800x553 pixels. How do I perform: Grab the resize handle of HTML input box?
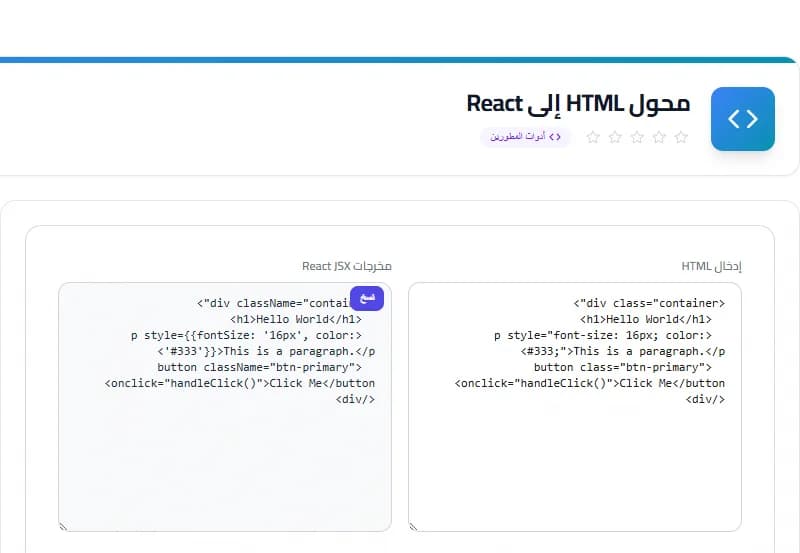413,526
